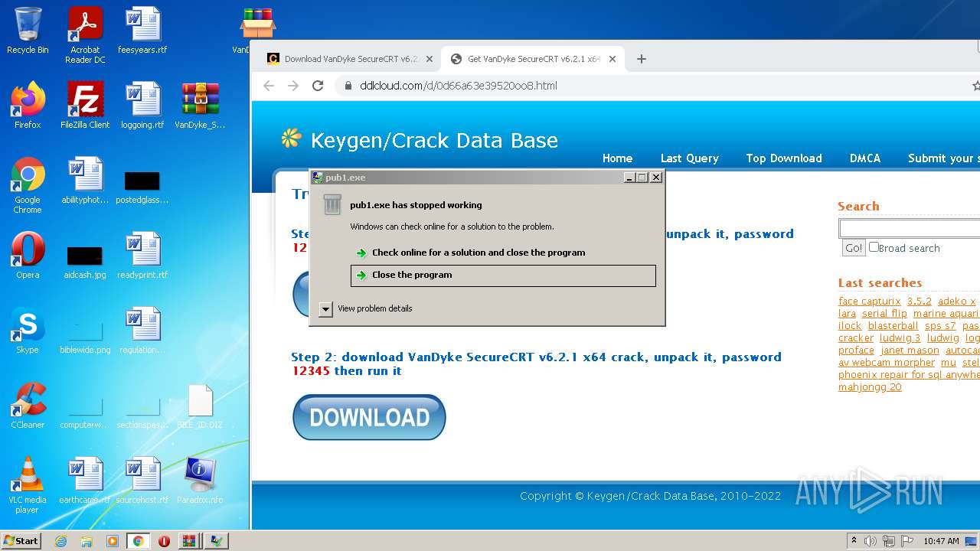
Task: Click the volume speaker tray icon
Action: (871, 541)
